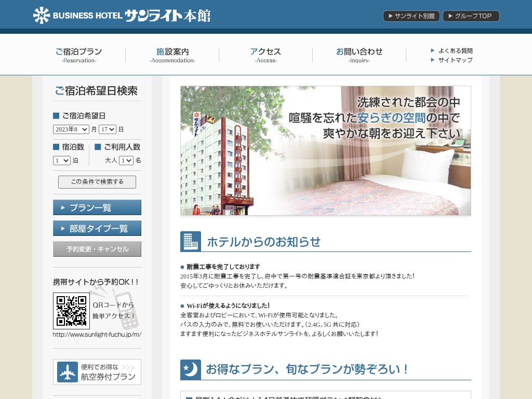Click the サンライト別館 button
This screenshot has height=399, width=532.
411,16
